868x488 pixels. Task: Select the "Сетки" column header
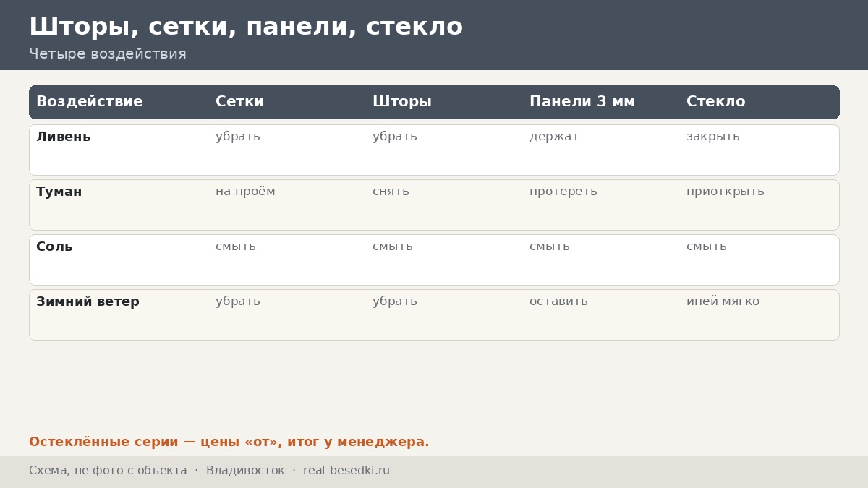[x=239, y=102]
